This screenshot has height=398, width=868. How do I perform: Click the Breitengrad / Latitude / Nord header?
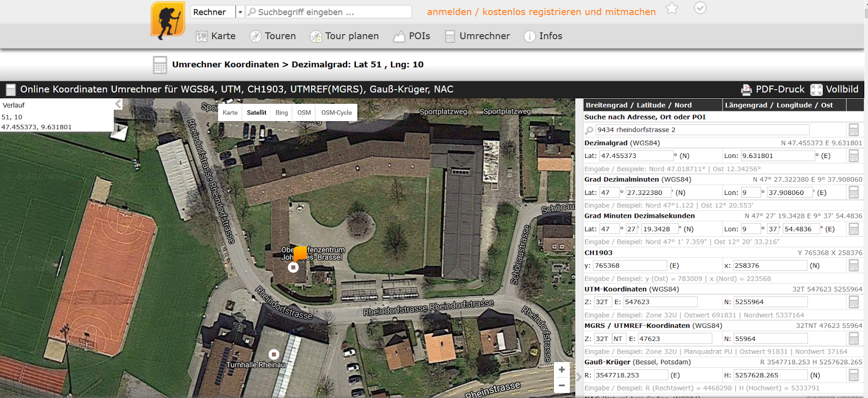(653, 105)
